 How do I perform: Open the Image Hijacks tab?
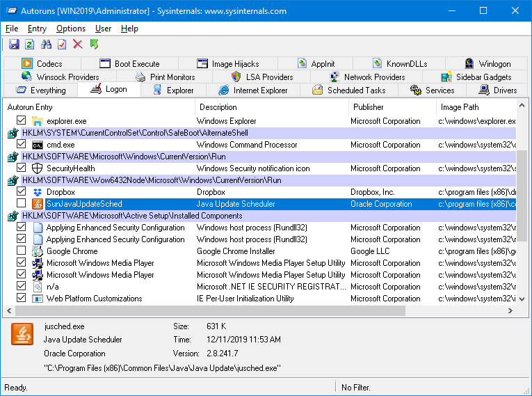coord(228,64)
